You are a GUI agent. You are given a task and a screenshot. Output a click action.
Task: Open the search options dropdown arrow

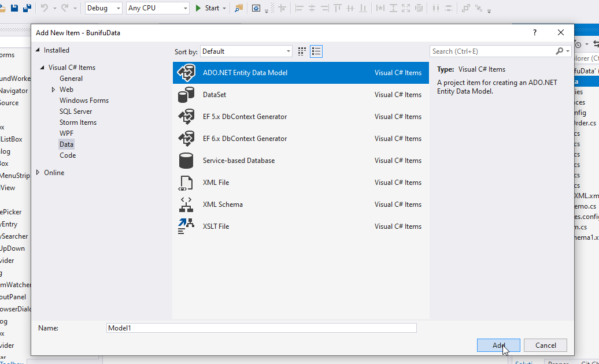[568, 51]
